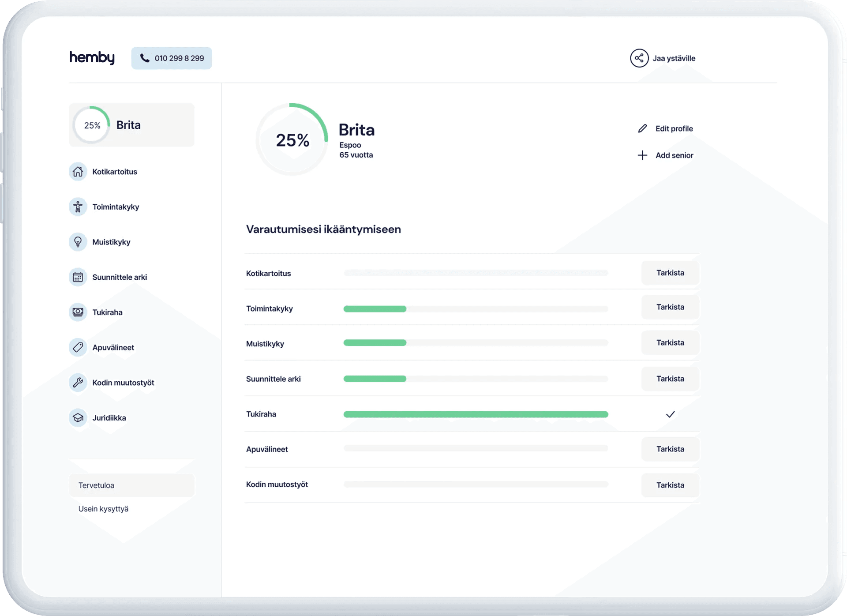Image resolution: width=847 pixels, height=616 pixels.
Task: Click the Brita name in main header
Action: (x=356, y=130)
